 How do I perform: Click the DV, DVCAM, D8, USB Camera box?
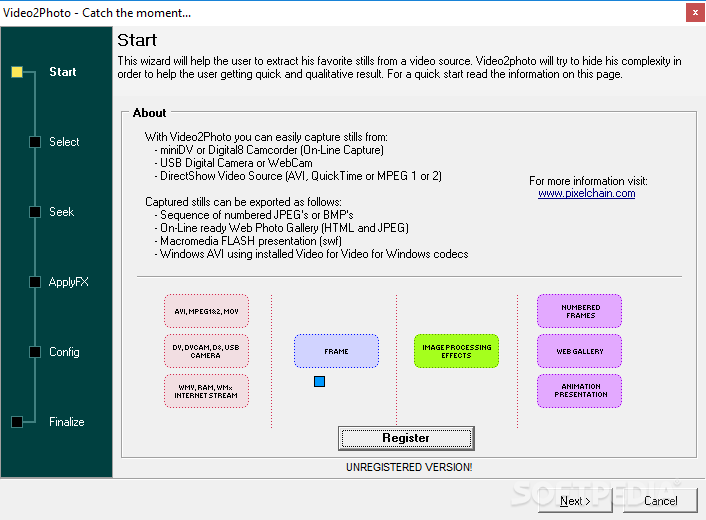(206, 351)
